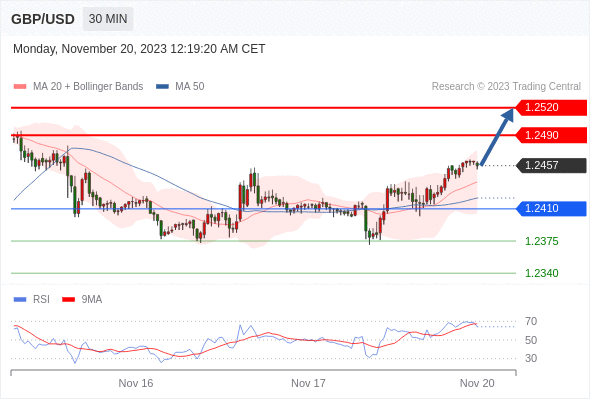The image size is (590, 400).
Task: Click the Research © 2023 Trading Central credit
Action: 506,87
